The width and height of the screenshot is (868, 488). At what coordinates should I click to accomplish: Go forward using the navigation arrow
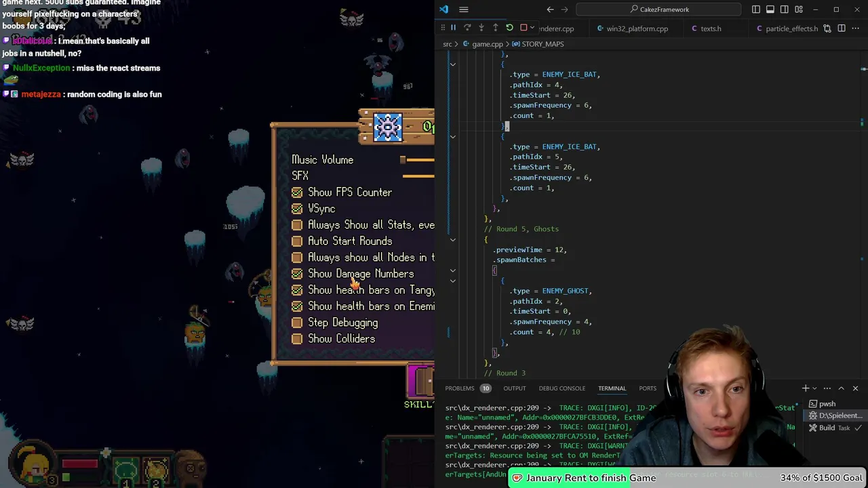point(564,9)
